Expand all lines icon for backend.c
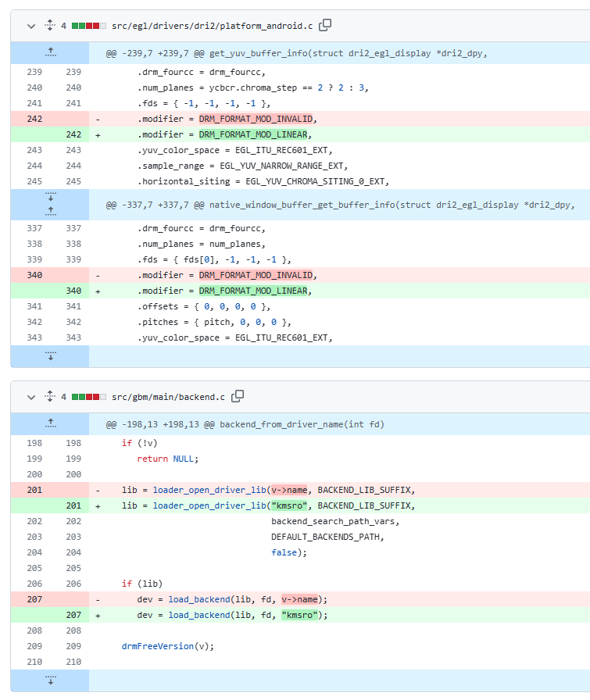The width and height of the screenshot is (590, 700). coord(50,396)
